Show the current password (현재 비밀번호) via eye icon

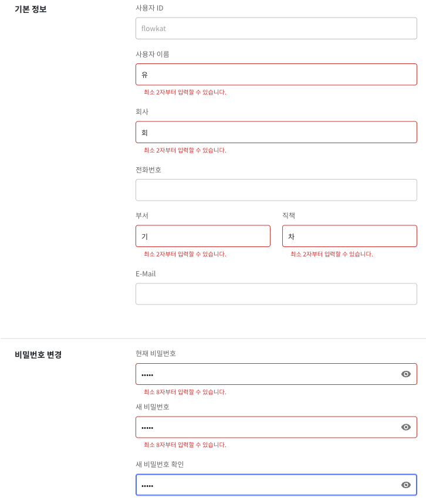click(405, 374)
